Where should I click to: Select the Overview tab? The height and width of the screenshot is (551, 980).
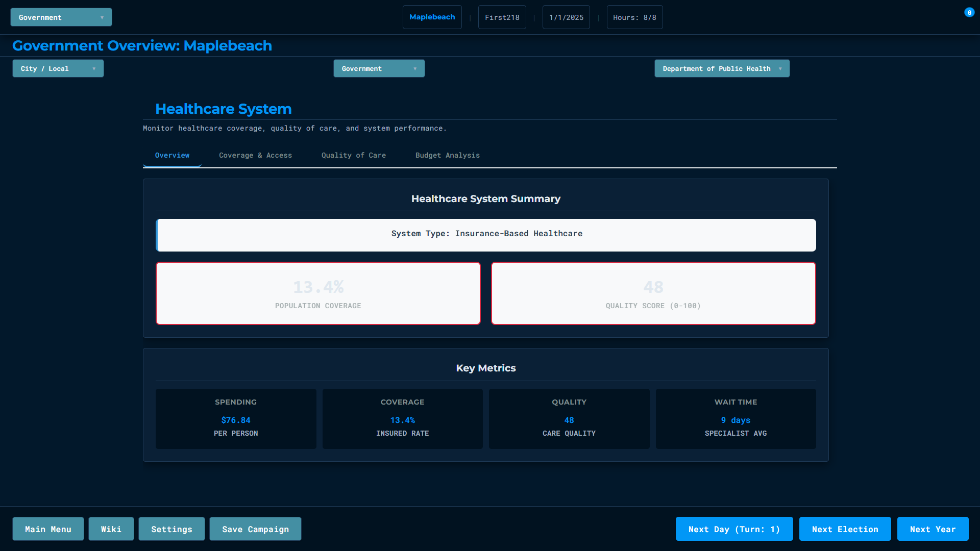[172, 155]
